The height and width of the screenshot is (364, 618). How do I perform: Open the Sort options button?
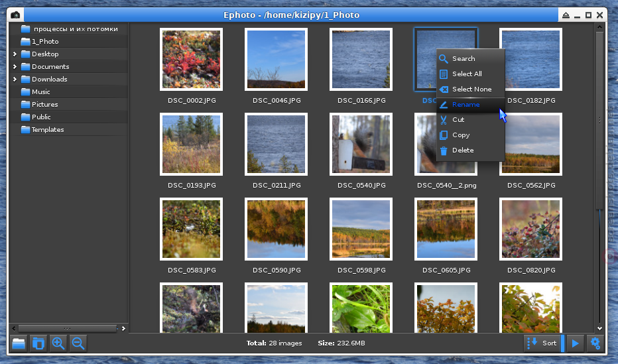[x=544, y=343]
